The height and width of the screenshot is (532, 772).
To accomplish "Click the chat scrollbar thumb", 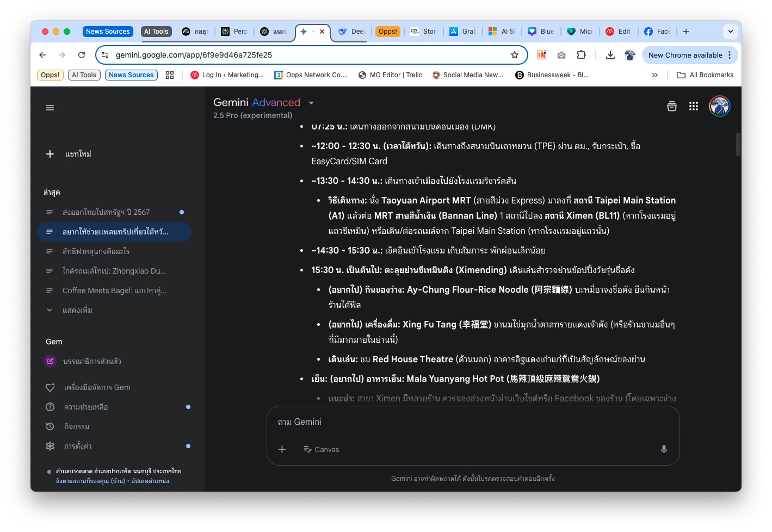I will pos(738,145).
